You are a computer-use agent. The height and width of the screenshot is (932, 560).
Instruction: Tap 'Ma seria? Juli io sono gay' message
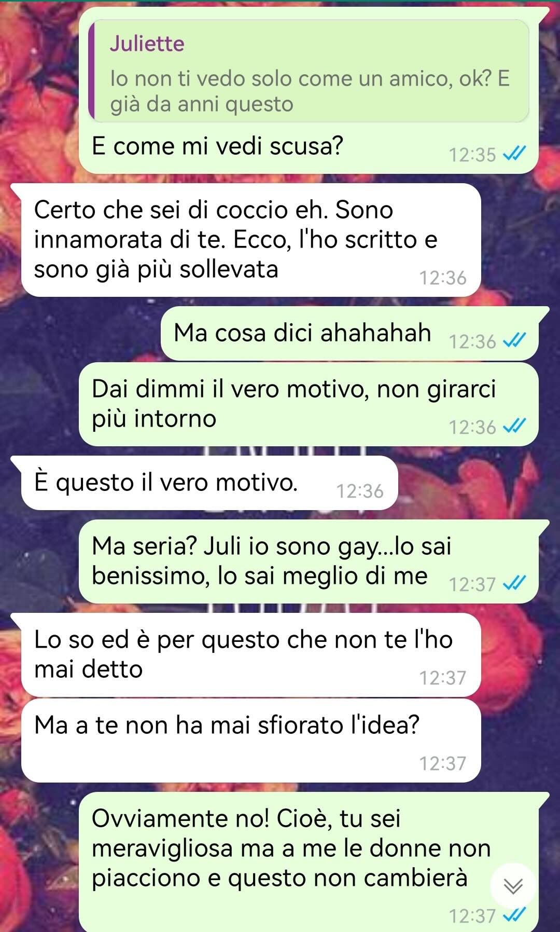point(309,561)
